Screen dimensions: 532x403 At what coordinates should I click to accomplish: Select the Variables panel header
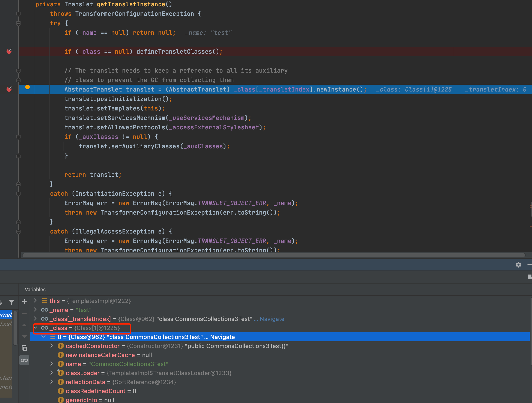pos(35,289)
